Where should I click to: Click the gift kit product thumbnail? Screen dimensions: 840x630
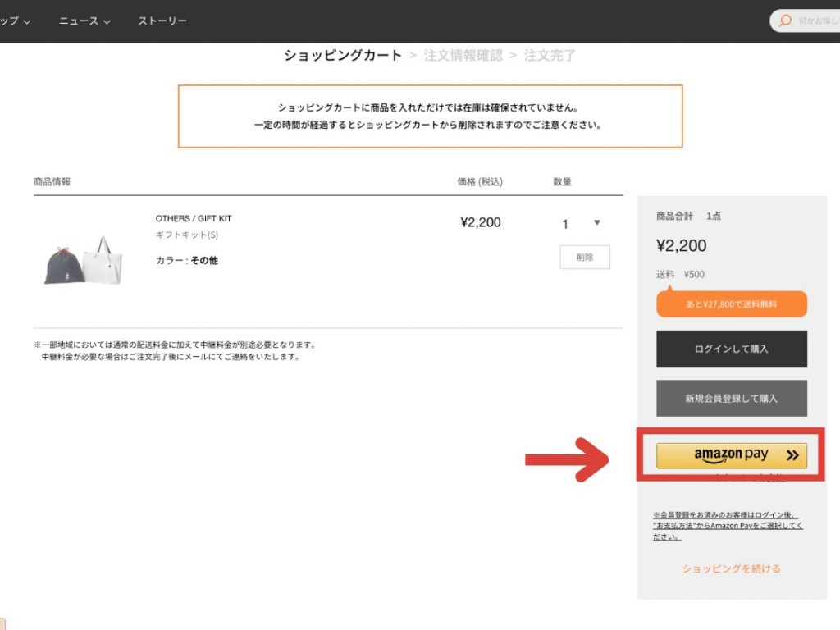pyautogui.click(x=83, y=259)
